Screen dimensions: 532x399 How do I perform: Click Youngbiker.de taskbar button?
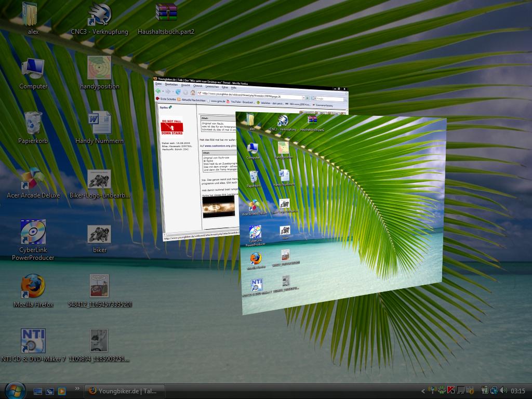125,391
